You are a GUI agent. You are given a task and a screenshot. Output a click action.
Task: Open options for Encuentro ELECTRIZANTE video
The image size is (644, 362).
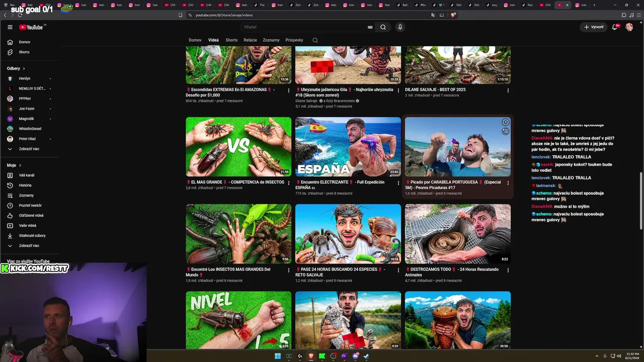[x=398, y=183]
